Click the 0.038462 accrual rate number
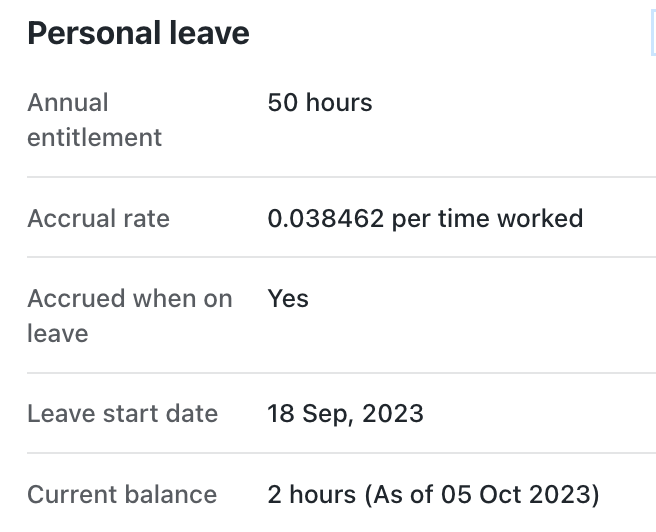Viewport: 656px width, 532px height. [325, 218]
